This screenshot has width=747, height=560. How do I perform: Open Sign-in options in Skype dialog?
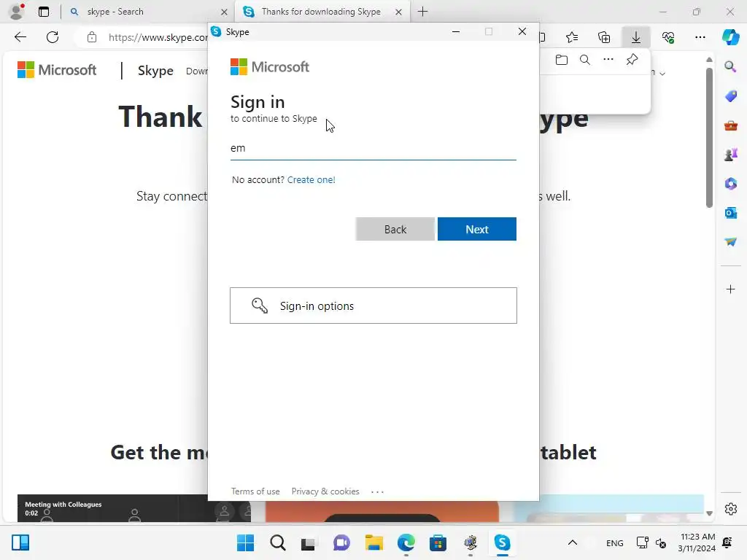click(373, 306)
